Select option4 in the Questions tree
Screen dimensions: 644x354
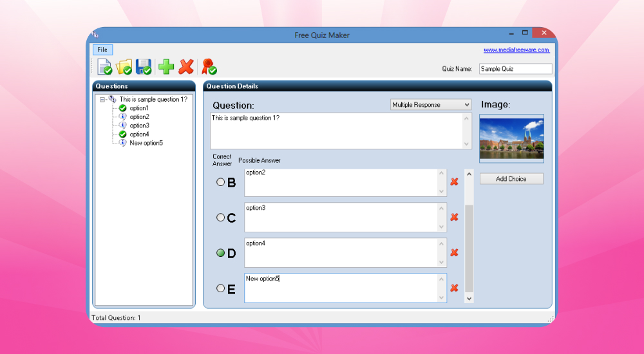coord(139,134)
